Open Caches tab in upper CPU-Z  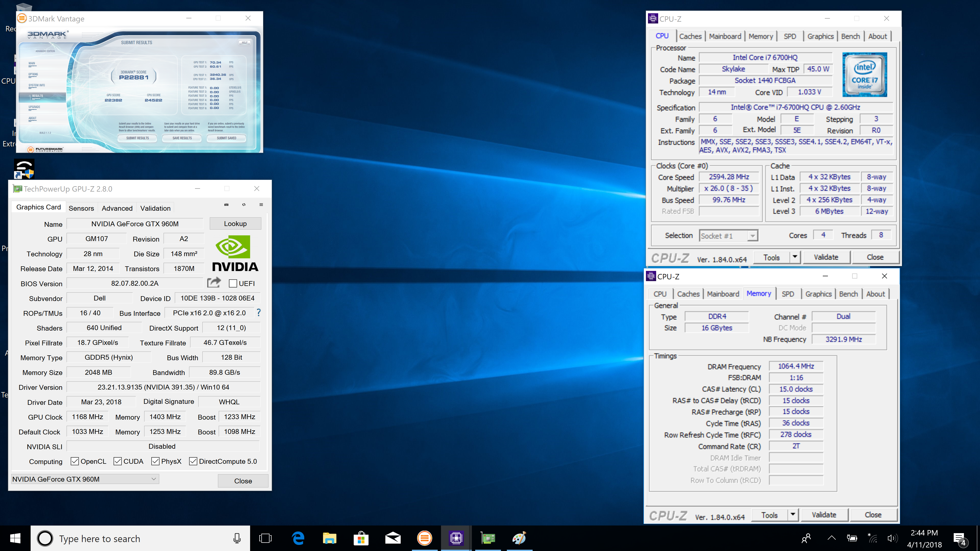[690, 36]
